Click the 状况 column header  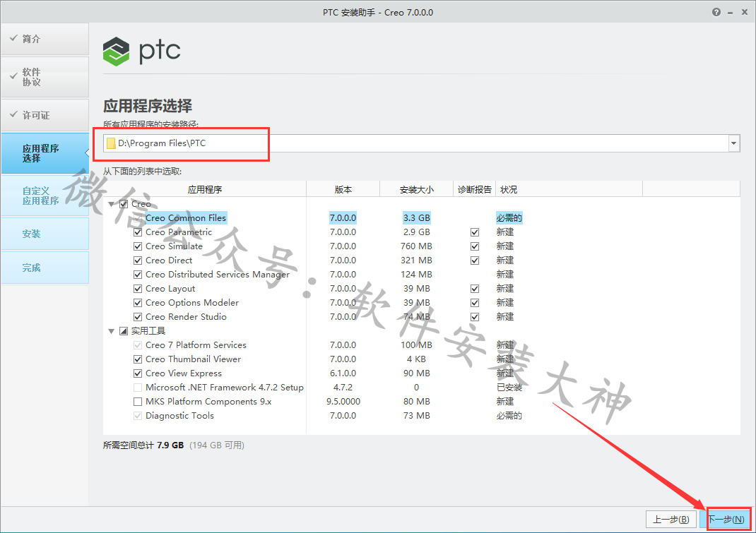tap(569, 189)
